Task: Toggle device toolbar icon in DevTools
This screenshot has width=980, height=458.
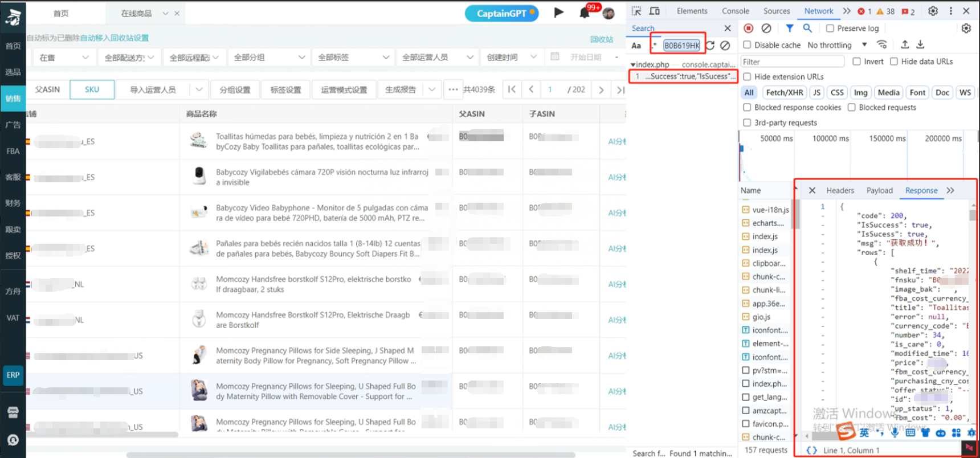Action: 655,11
